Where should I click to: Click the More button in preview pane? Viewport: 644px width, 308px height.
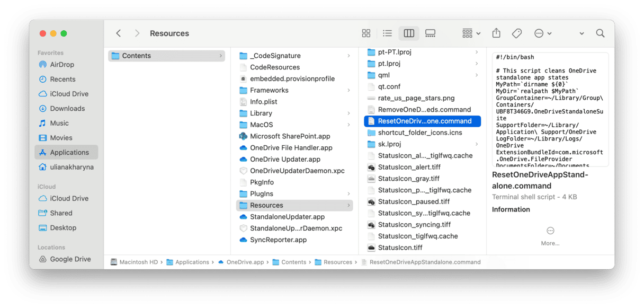click(550, 235)
